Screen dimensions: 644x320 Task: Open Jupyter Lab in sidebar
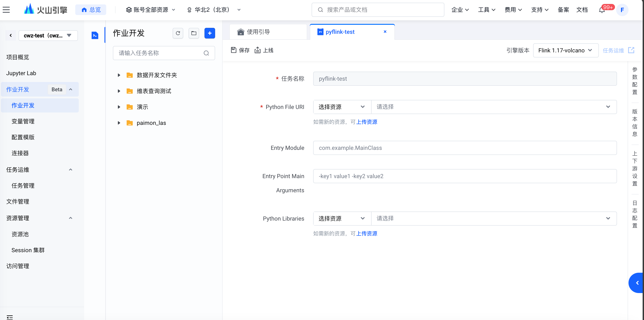[21, 73]
